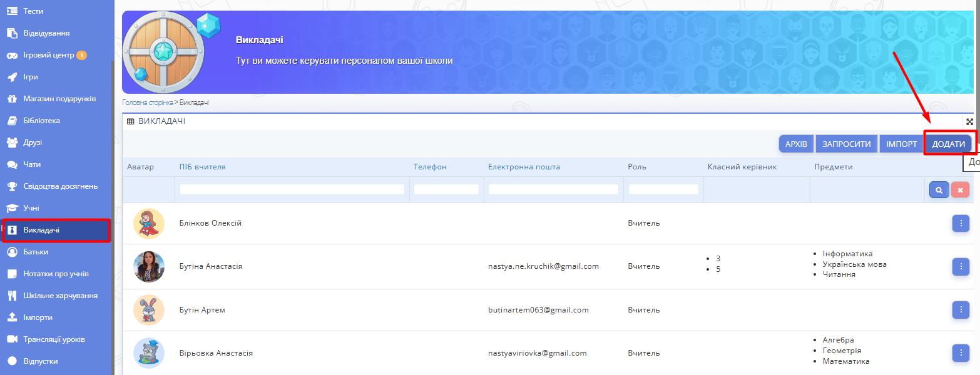The width and height of the screenshot is (980, 375).
Task: Open actions menu for Бутіна Анастасія
Action: tap(960, 266)
